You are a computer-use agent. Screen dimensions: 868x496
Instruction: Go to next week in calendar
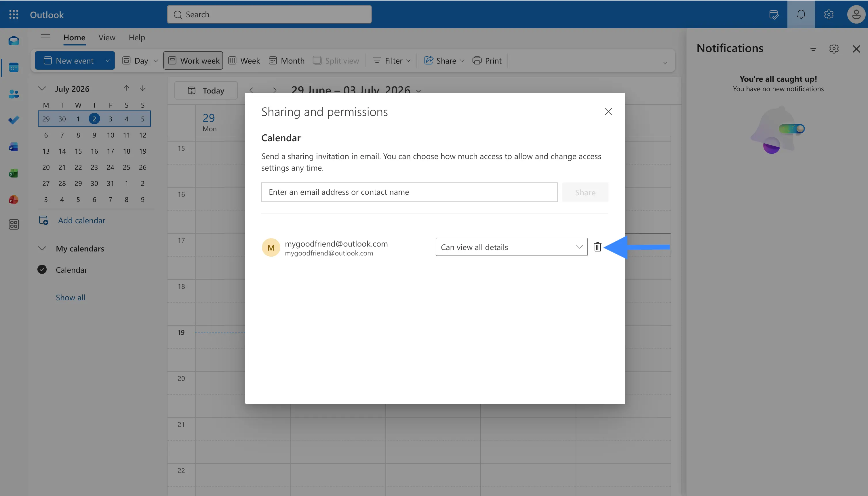(275, 90)
